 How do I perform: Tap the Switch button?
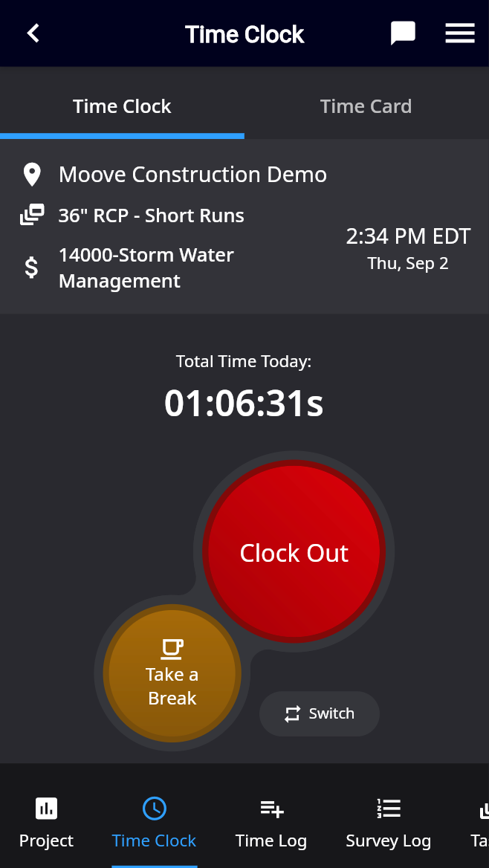coord(320,713)
